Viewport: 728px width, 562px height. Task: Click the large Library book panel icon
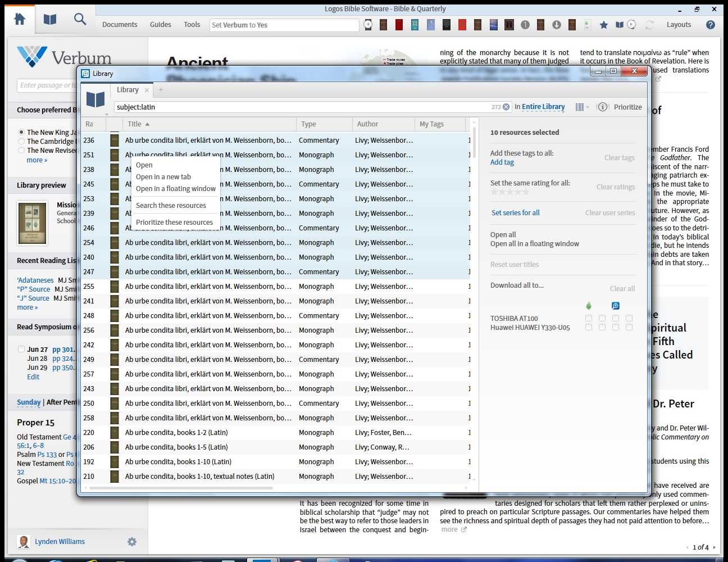point(95,99)
